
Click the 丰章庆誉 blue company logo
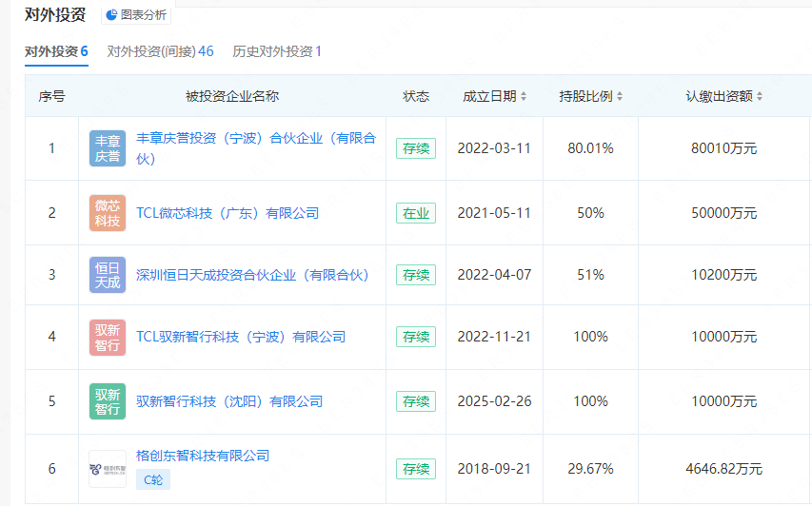coord(108,148)
